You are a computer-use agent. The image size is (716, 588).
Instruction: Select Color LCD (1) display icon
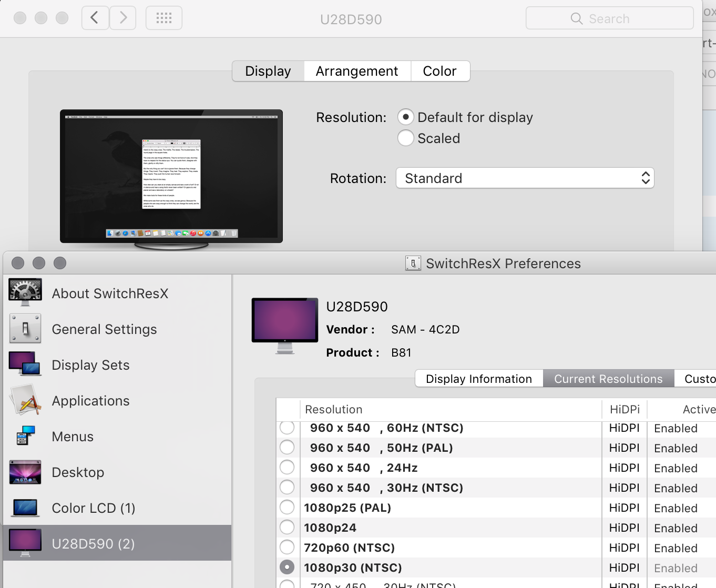(x=25, y=508)
